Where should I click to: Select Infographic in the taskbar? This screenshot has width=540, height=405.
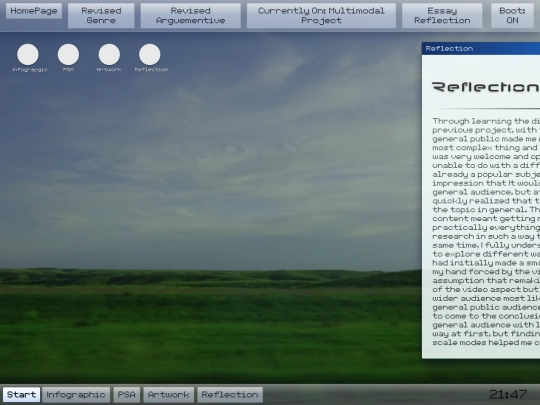(76, 395)
